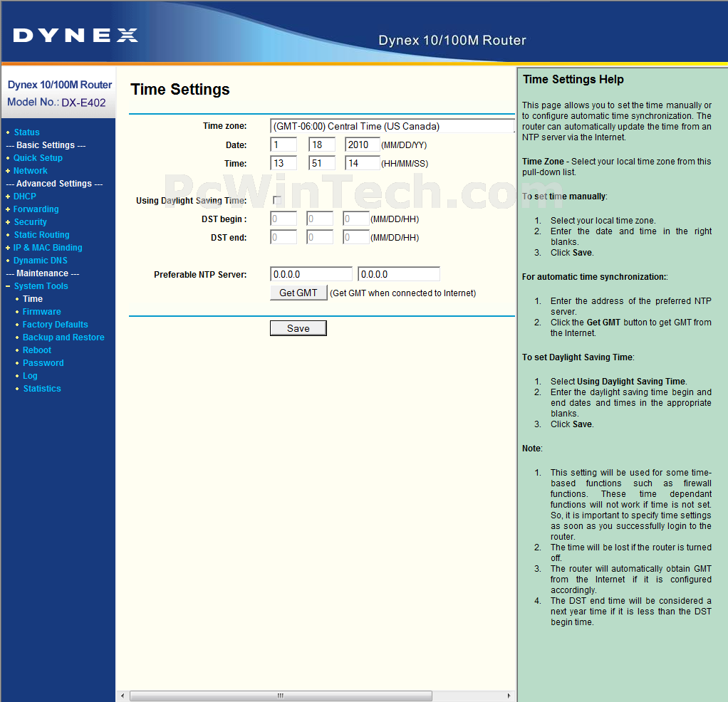Screen dimensions: 728x702
Task: Expand the Network menu
Action: pyautogui.click(x=30, y=171)
